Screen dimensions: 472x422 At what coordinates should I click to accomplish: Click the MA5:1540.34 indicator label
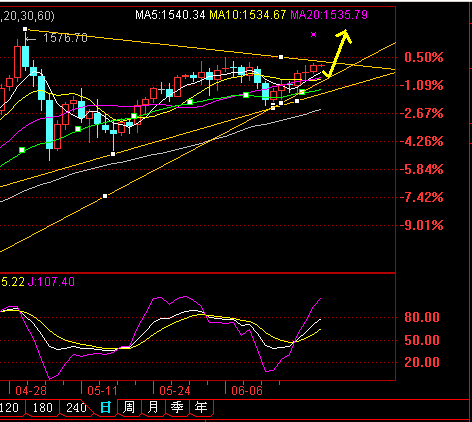click(x=170, y=15)
